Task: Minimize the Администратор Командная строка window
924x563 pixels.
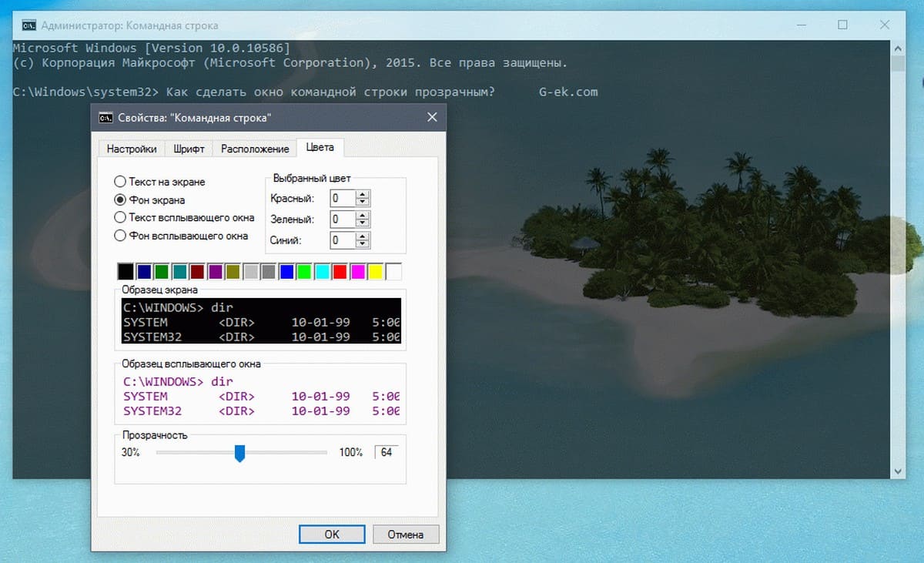Action: coord(802,25)
